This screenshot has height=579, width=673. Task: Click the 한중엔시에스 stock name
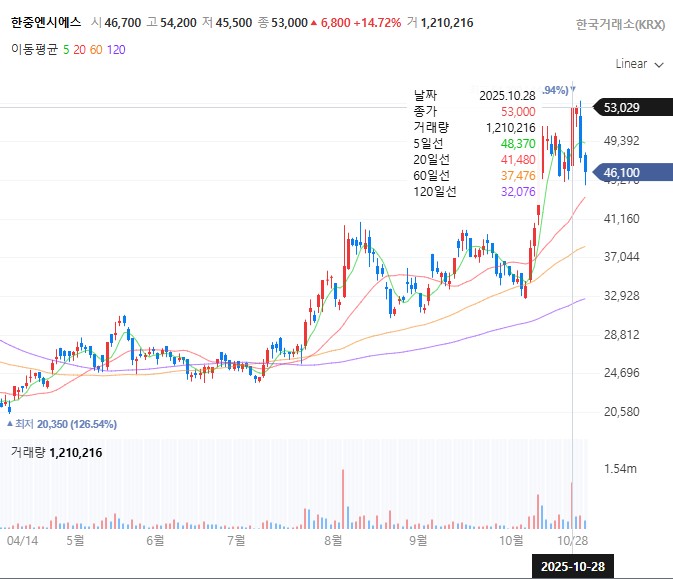(44, 22)
